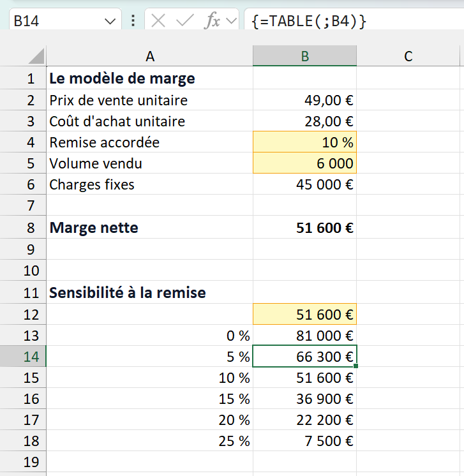
Task: Click the Select All triangle at grid corner
Action: [36, 56]
